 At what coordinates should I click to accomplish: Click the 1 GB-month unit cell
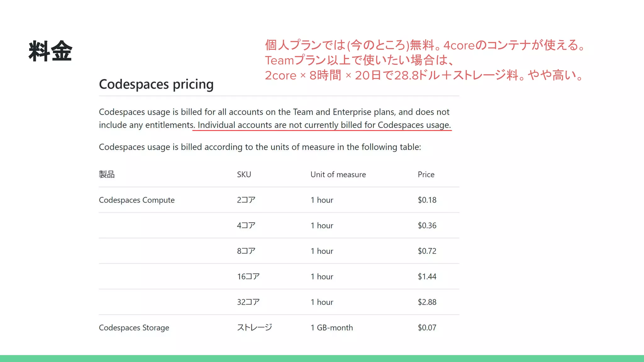tap(332, 327)
